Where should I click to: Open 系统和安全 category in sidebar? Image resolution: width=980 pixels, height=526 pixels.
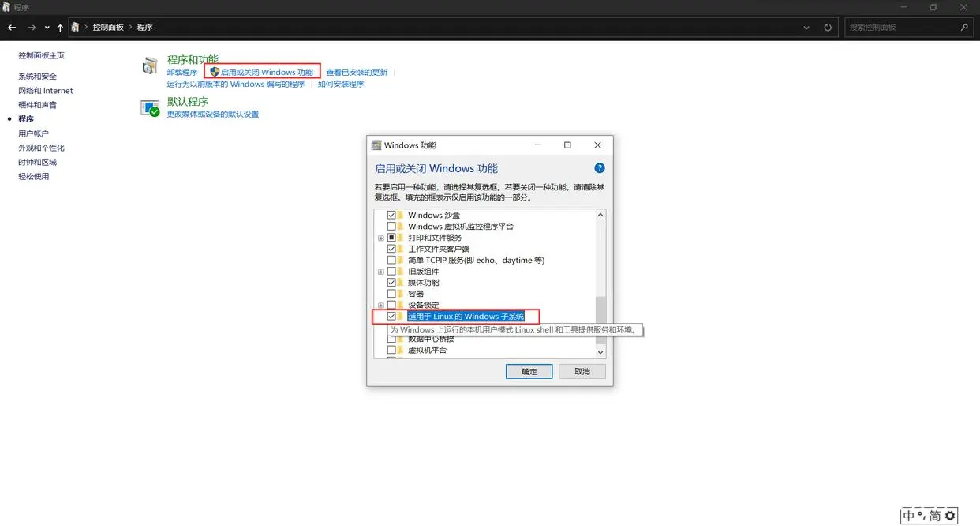37,77
